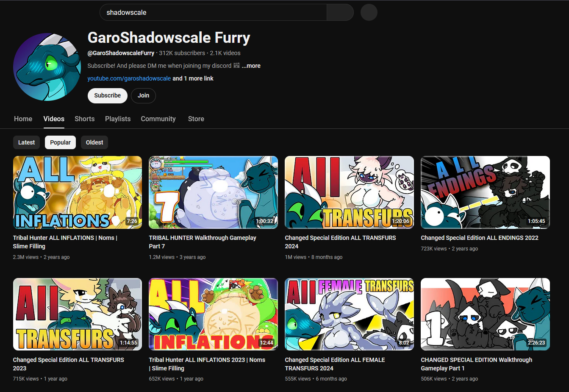Screen dimensions: 569x392
Task: Open the Shorts tab
Action: coord(85,119)
